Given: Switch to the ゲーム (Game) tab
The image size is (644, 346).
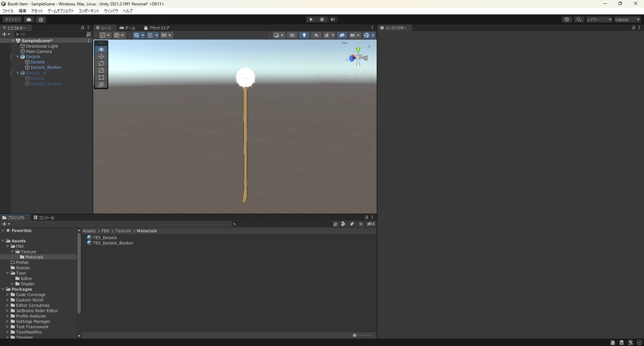Looking at the screenshot, I should coord(127,28).
